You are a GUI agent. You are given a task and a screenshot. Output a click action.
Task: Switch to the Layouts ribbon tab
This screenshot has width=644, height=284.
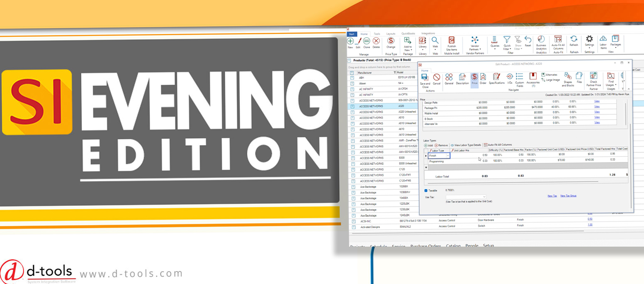(391, 34)
